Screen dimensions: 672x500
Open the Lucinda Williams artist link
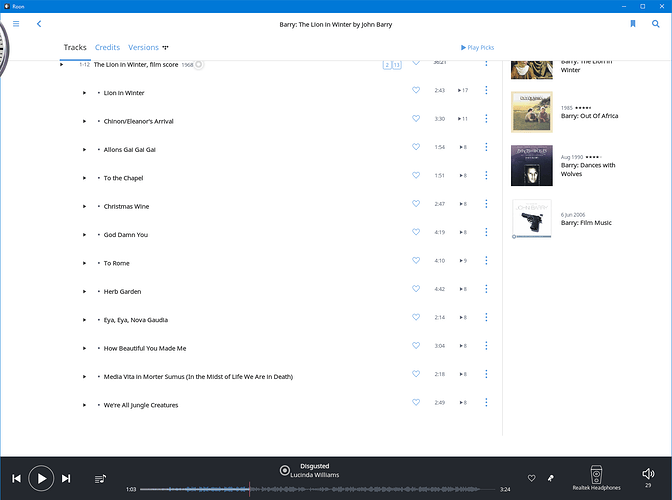pyautogui.click(x=315, y=475)
